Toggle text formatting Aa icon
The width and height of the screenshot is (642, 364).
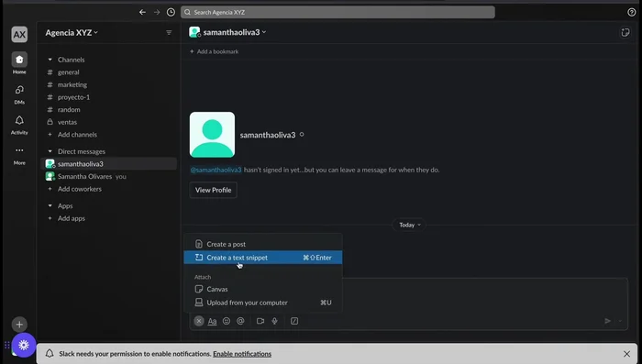click(212, 321)
